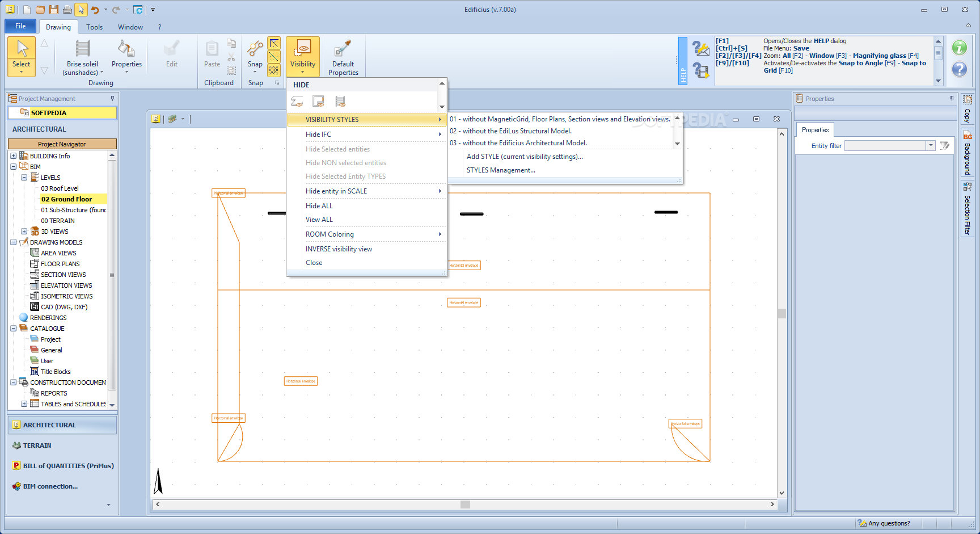
Task: Toggle selection arrow in quick access toolbar
Action: point(81,10)
